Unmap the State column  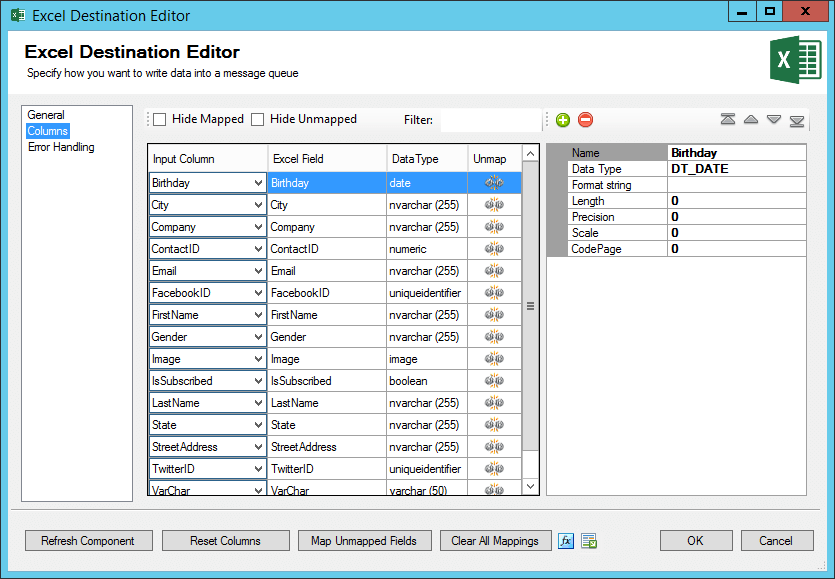pyautogui.click(x=494, y=425)
